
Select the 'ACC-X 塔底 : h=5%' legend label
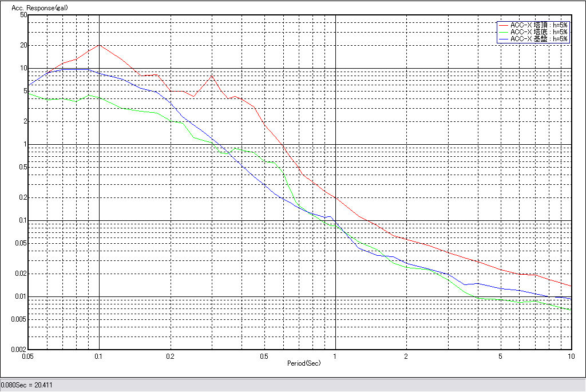[539, 32]
